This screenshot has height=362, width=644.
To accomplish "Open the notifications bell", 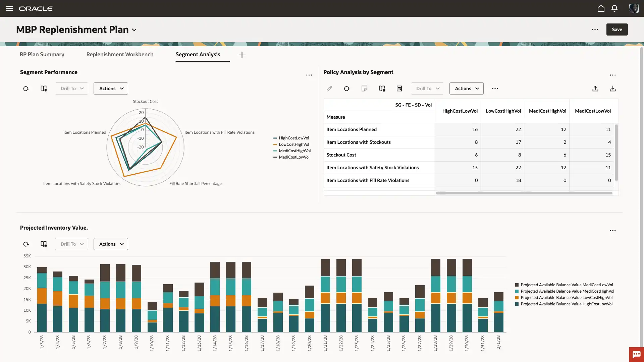I will [614, 8].
